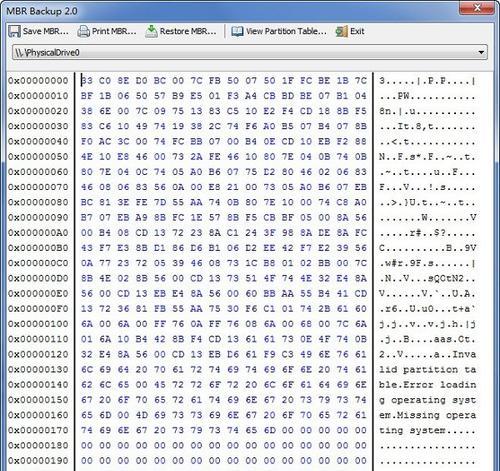Click hex row at offset 0x00000080
Viewport: 500px width, 471px height.
coord(223,202)
